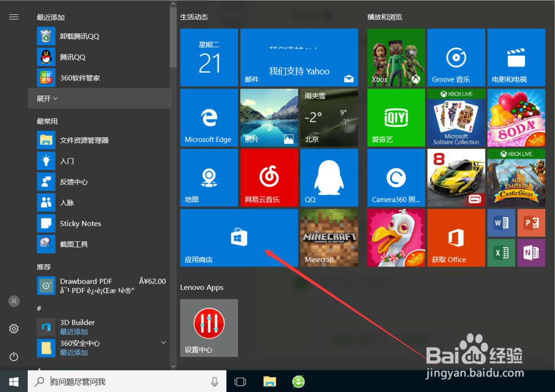This screenshot has width=555, height=392.
Task: Open the 地图 Maps tile
Action: [x=209, y=178]
